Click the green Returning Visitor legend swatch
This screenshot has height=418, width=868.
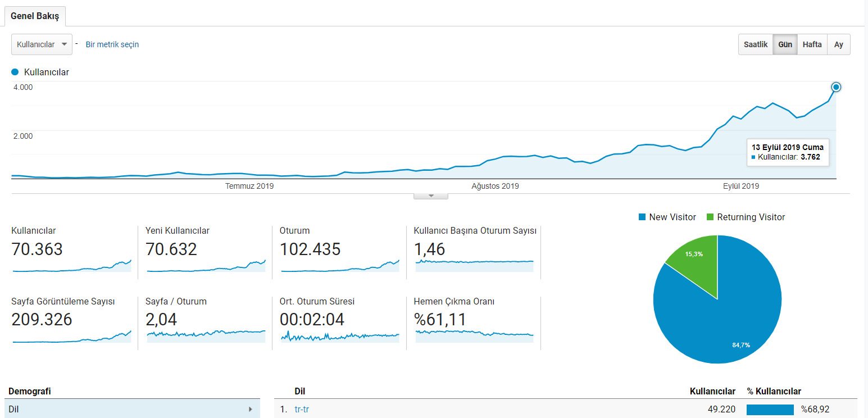[710, 217]
